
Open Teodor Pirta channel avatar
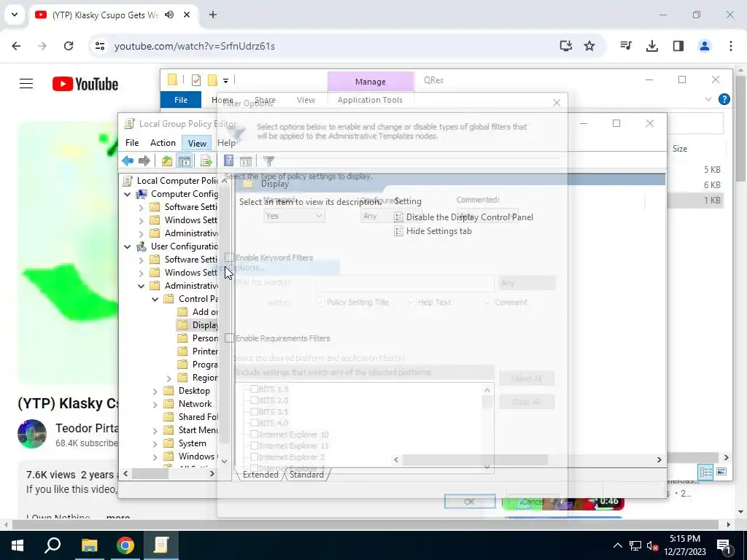32,433
